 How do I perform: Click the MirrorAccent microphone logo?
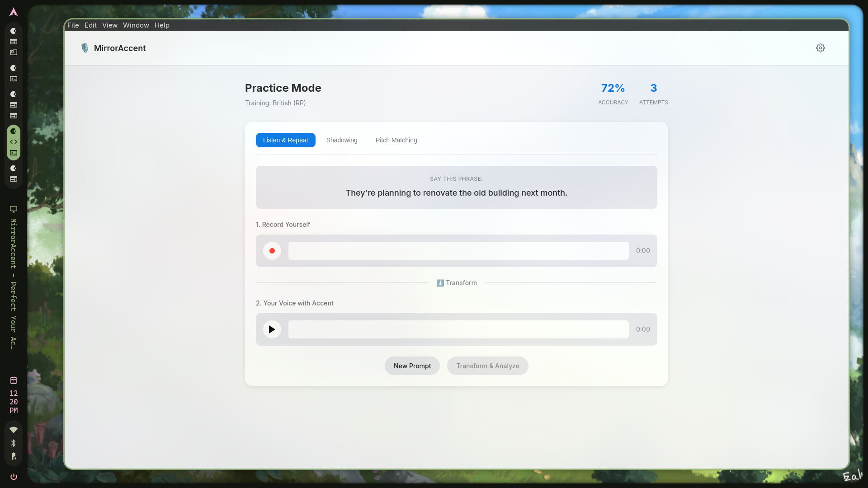[85, 48]
